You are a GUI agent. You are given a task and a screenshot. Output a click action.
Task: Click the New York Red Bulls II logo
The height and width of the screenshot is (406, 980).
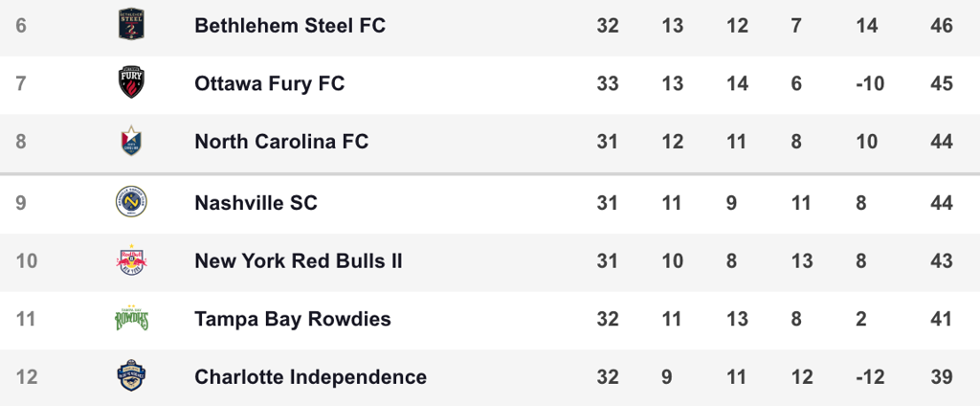coord(130,260)
